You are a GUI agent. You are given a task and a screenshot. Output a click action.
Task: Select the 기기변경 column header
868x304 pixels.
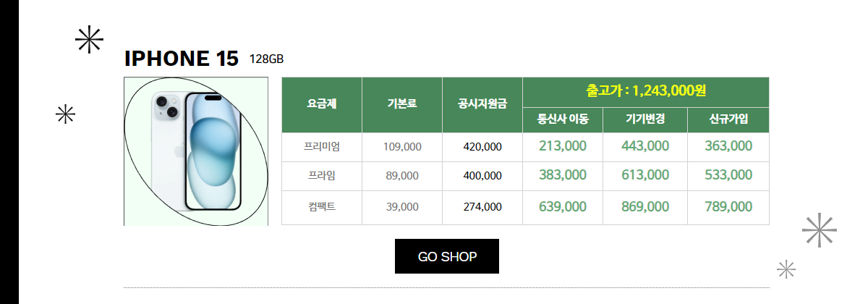[645, 120]
